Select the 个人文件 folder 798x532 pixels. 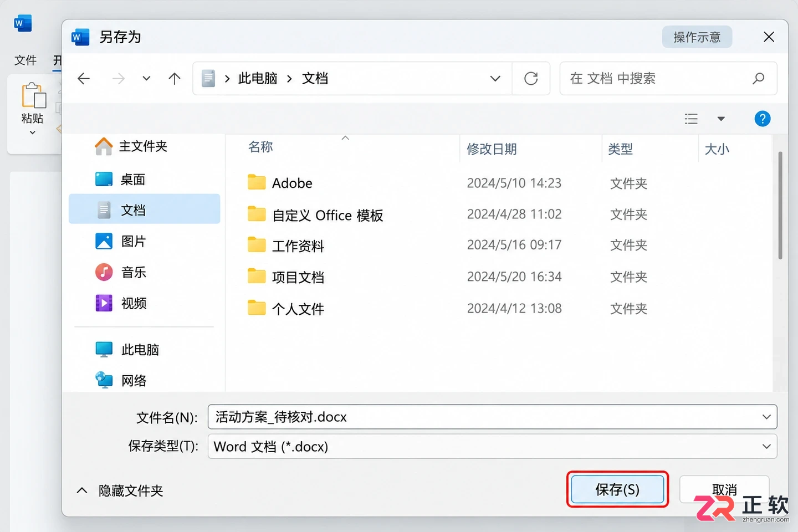pos(298,309)
